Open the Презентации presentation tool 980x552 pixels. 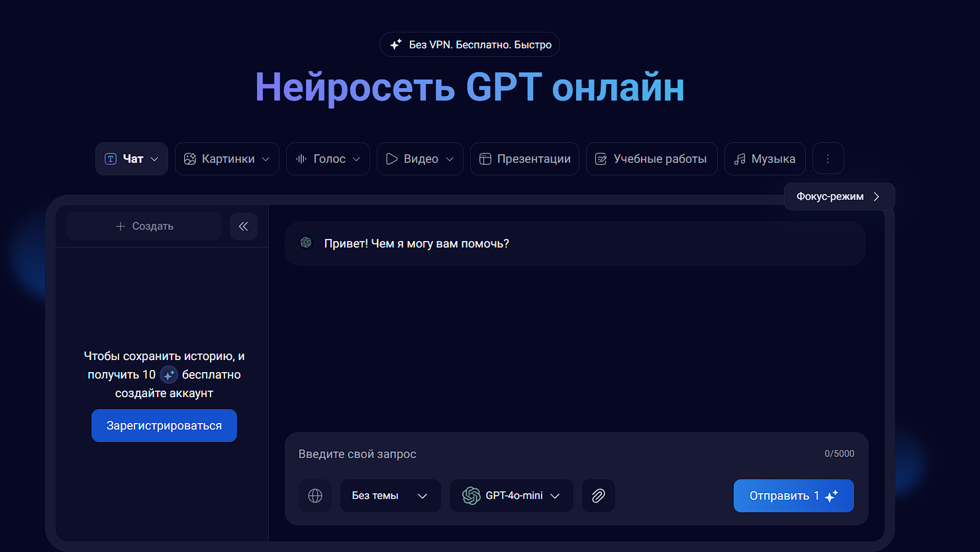(x=524, y=159)
